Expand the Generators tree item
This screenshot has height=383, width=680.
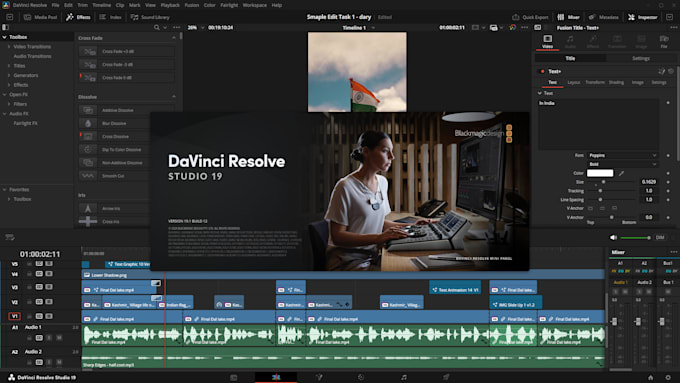tap(9, 75)
